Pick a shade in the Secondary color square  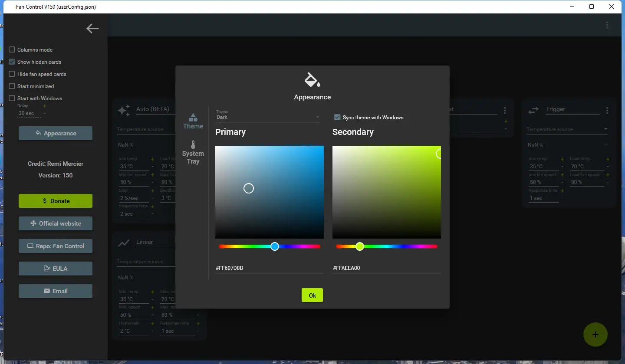click(x=387, y=192)
